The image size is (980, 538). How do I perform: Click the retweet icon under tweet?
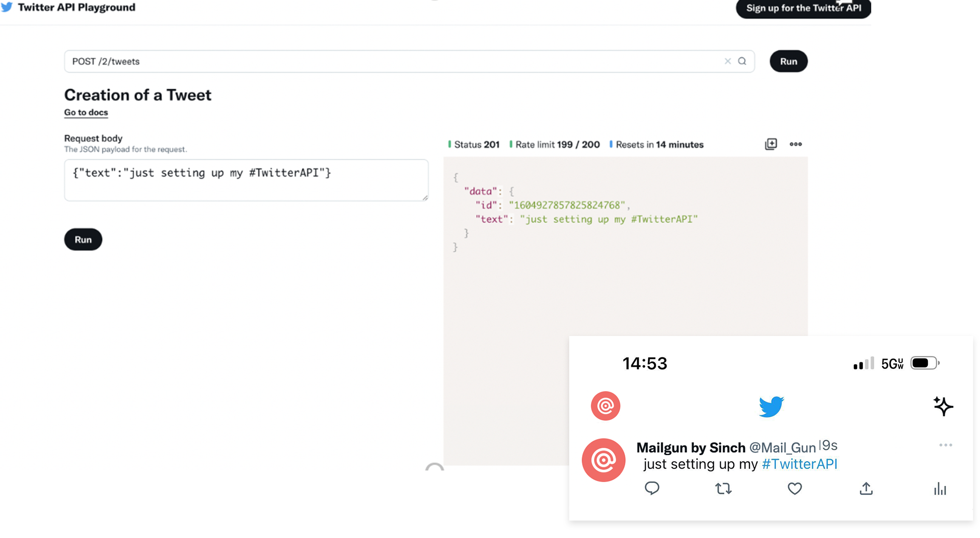723,489
